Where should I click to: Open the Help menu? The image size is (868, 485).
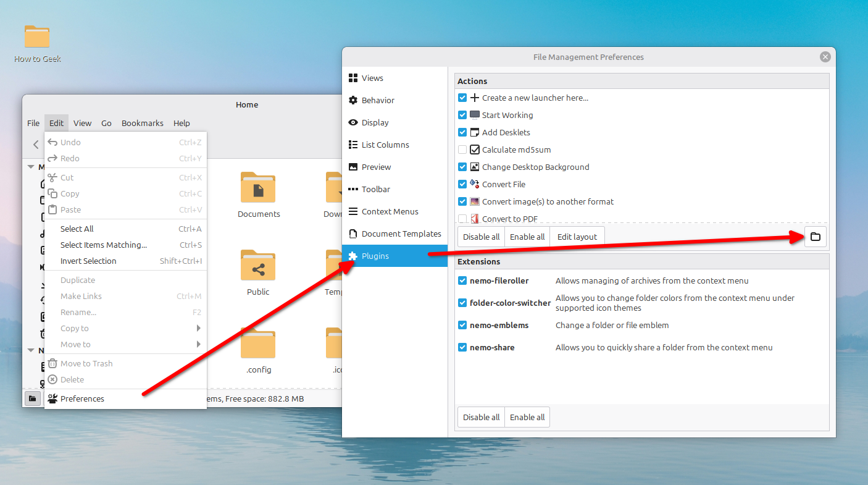tap(182, 123)
